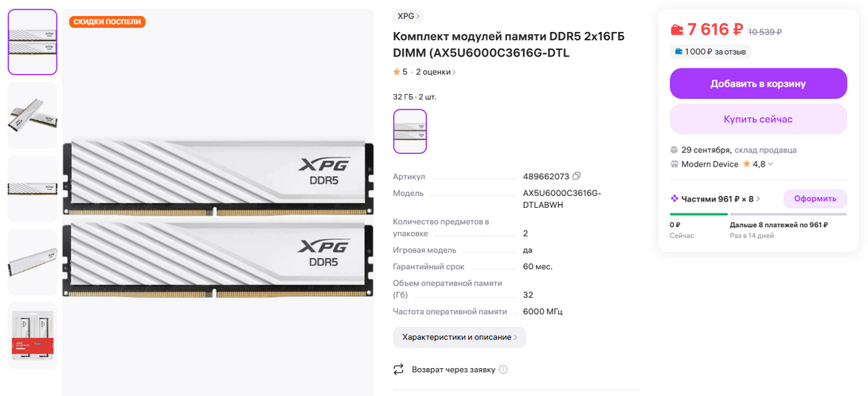
Task: Select the white color variant swatch
Action: tap(409, 131)
